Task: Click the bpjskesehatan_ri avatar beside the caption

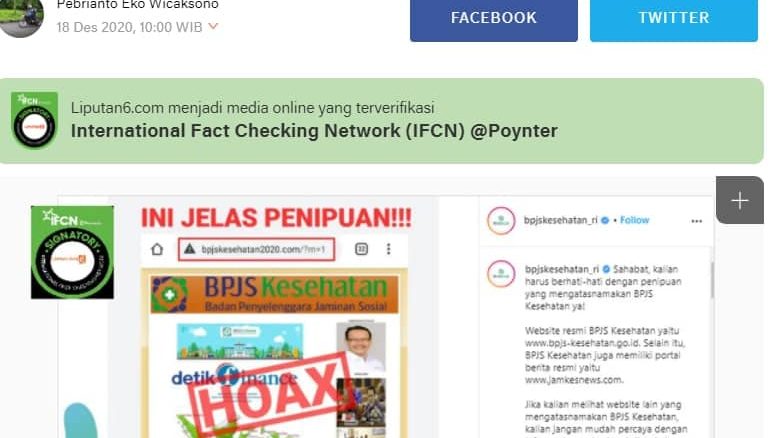Action: click(501, 273)
